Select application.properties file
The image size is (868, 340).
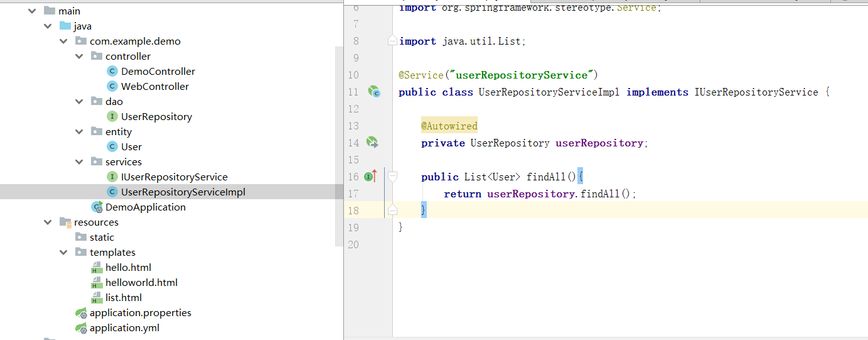click(x=141, y=312)
